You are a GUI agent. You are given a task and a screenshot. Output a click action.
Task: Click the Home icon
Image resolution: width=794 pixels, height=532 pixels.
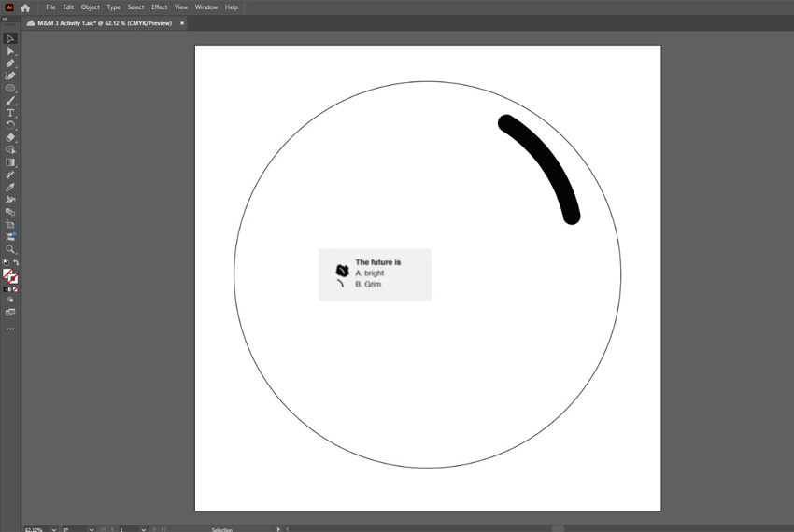(x=25, y=7)
